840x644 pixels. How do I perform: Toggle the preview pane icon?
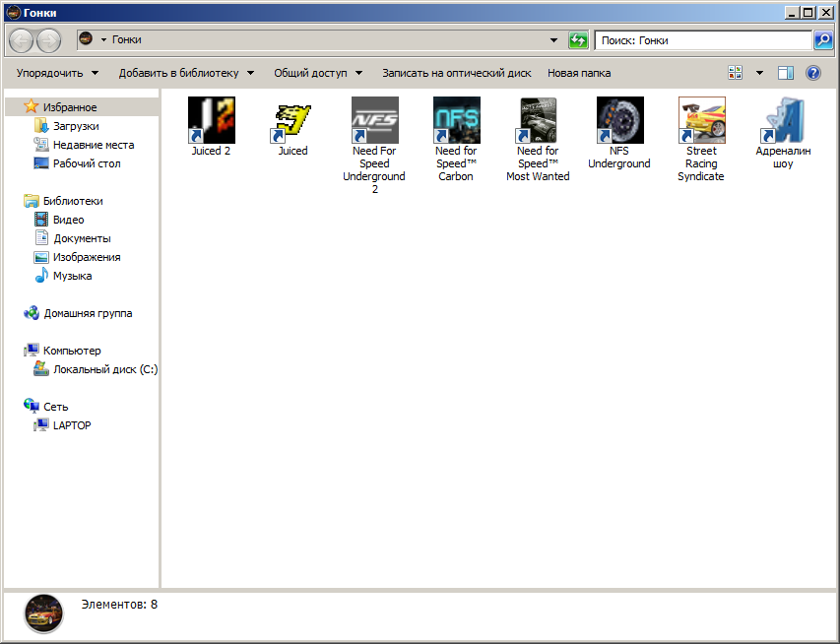pyautogui.click(x=786, y=73)
